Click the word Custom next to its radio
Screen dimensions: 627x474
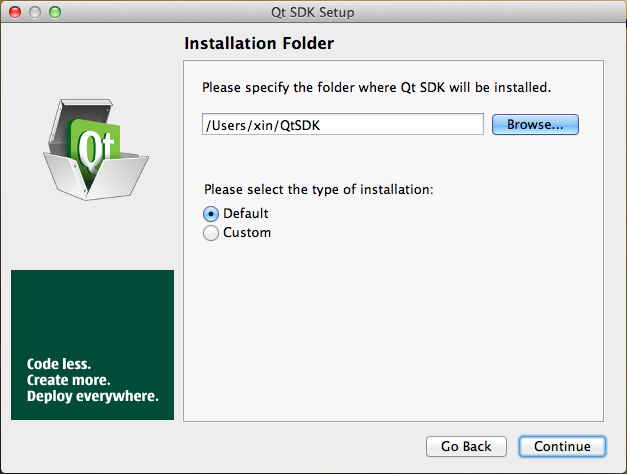(x=247, y=233)
